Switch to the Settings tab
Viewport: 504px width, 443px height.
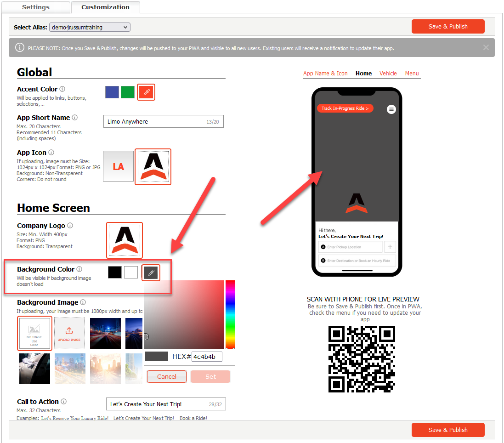(36, 7)
